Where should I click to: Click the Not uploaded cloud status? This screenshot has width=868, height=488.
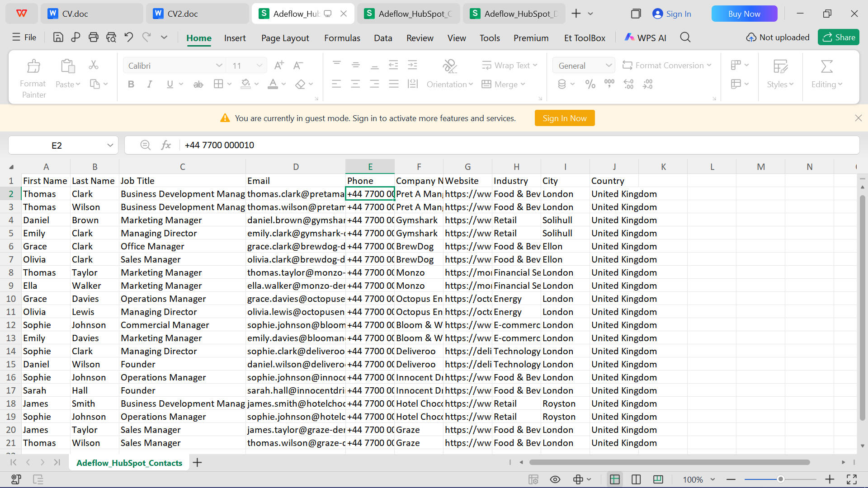click(x=778, y=38)
